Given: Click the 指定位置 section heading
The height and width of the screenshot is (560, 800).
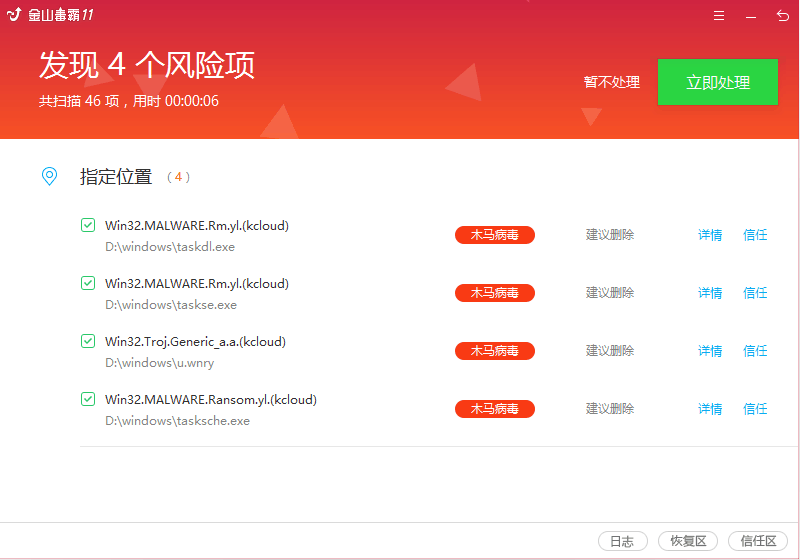Looking at the screenshot, I should (x=116, y=177).
